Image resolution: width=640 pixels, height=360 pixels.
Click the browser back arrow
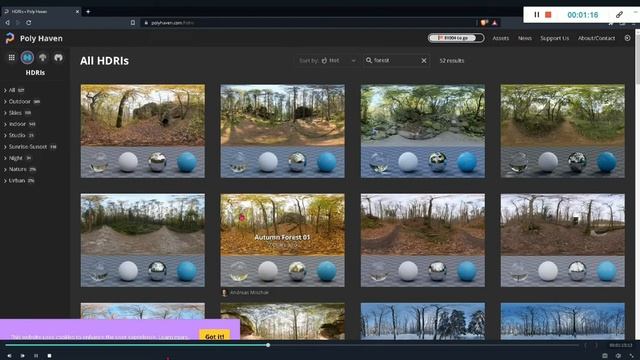pos(7,23)
